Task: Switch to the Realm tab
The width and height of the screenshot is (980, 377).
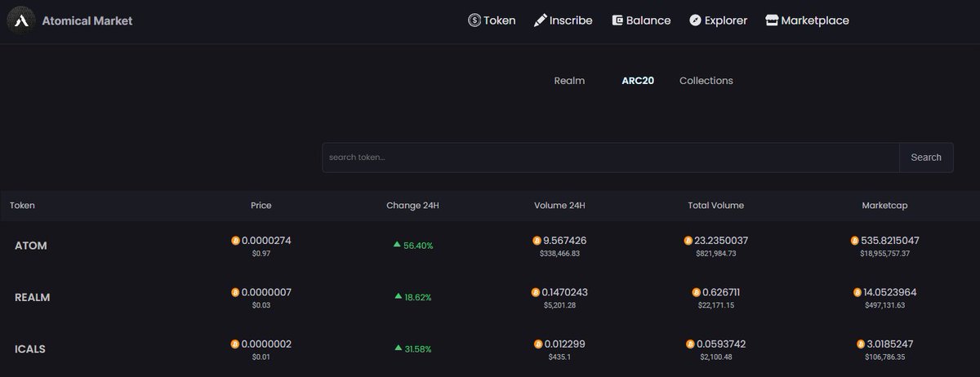Action: tap(569, 81)
